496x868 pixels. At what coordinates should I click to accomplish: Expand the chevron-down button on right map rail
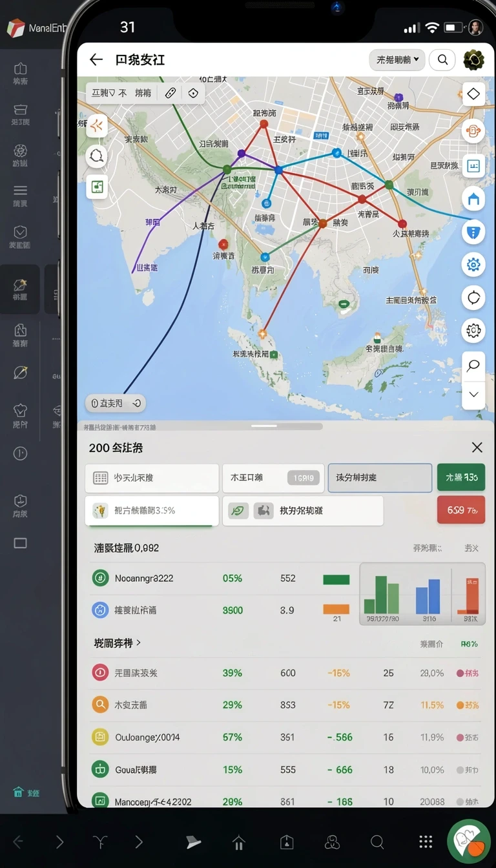tap(473, 395)
